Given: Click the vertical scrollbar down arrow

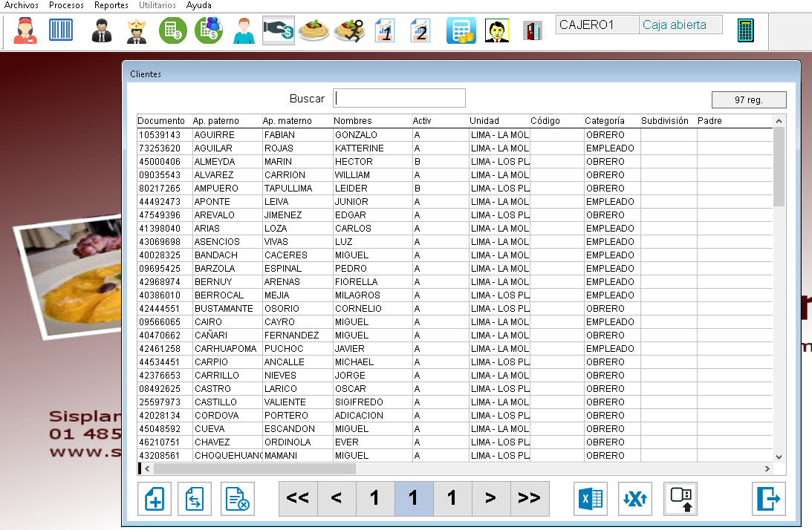Looking at the screenshot, I should tap(779, 457).
